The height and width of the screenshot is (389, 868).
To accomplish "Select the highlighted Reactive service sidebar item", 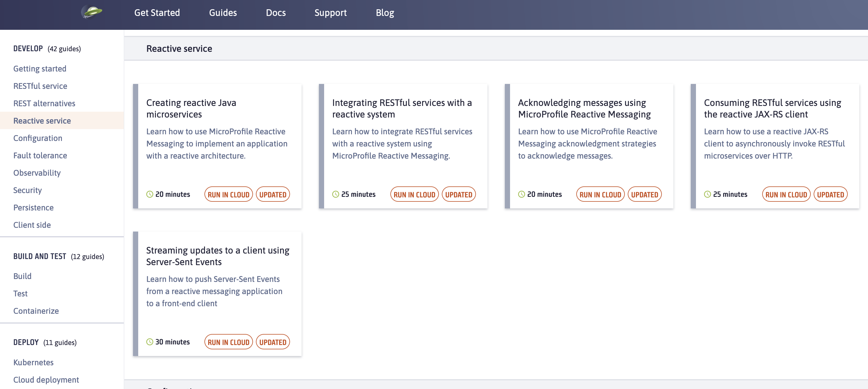I will tap(42, 121).
